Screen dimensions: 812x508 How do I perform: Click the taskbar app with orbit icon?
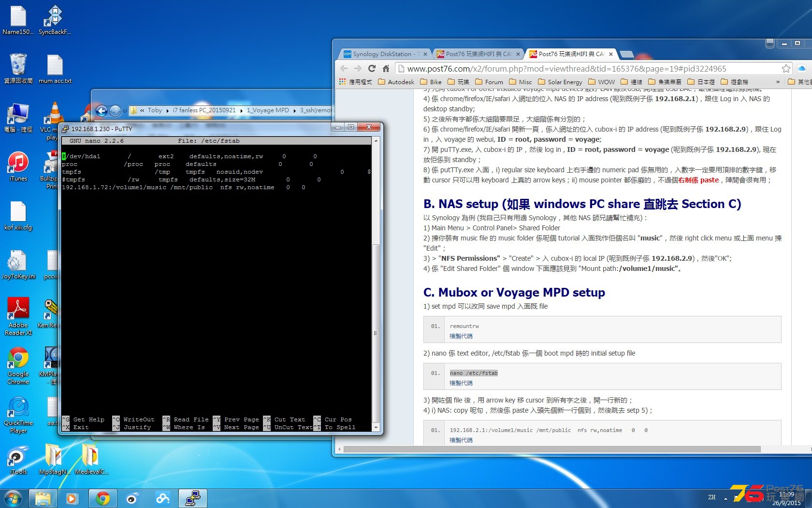(x=132, y=498)
